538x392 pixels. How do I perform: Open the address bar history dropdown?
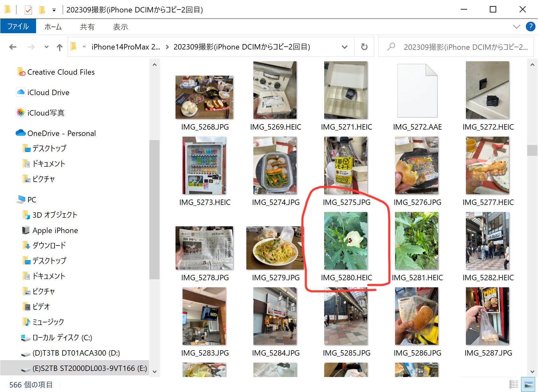click(345, 47)
